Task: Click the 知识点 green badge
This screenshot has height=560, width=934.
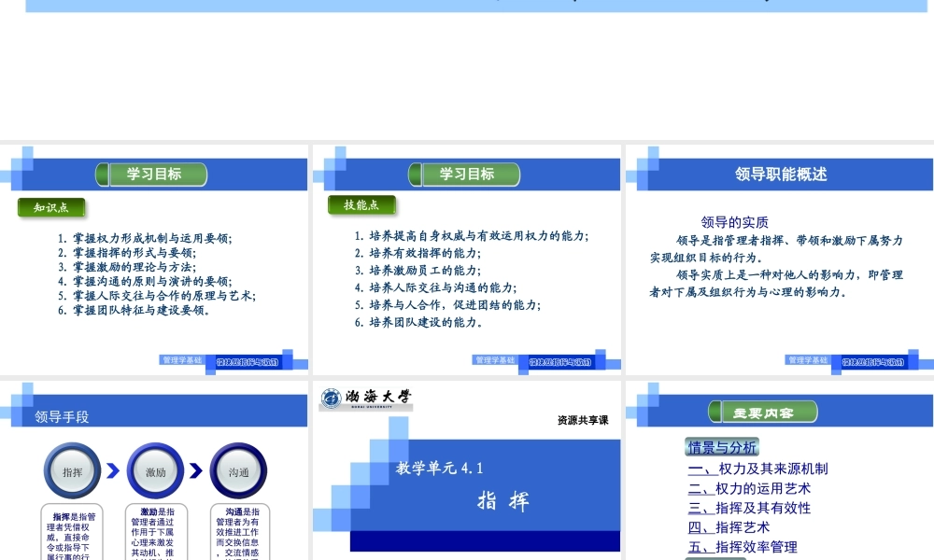Action: [x=51, y=207]
